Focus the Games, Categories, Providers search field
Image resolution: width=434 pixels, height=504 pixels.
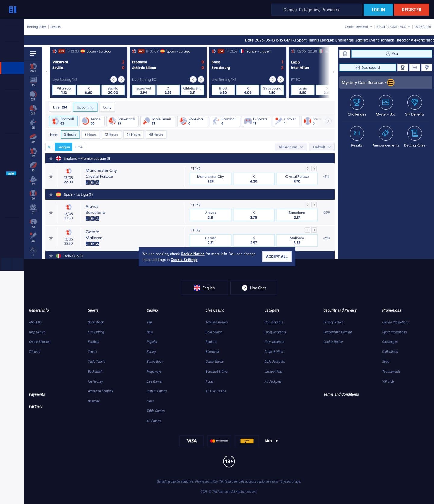point(316,10)
